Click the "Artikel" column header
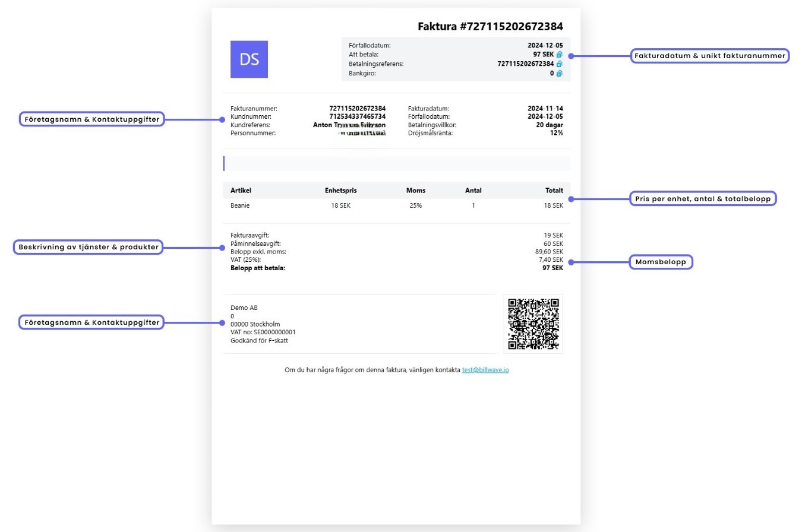Image resolution: width=802 pixels, height=532 pixels. [x=241, y=191]
